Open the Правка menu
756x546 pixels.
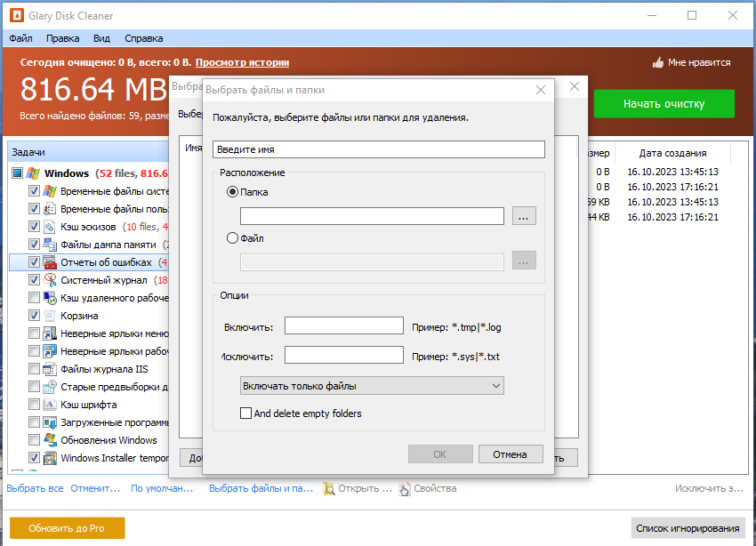(62, 38)
